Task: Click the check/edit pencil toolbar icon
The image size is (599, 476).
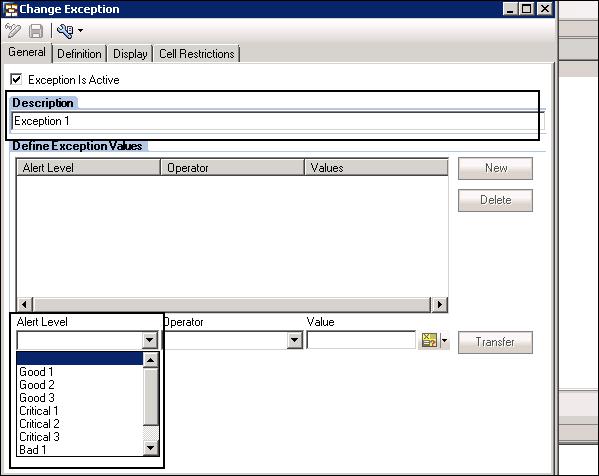Action: click(x=13, y=31)
